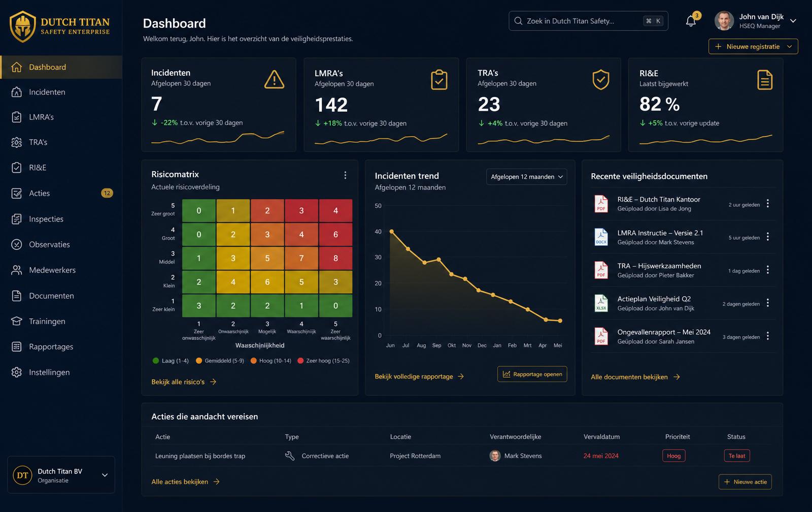Screen dimensions: 812x512
Task: Follow the Bekijk alle risico's link
Action: coord(184,382)
